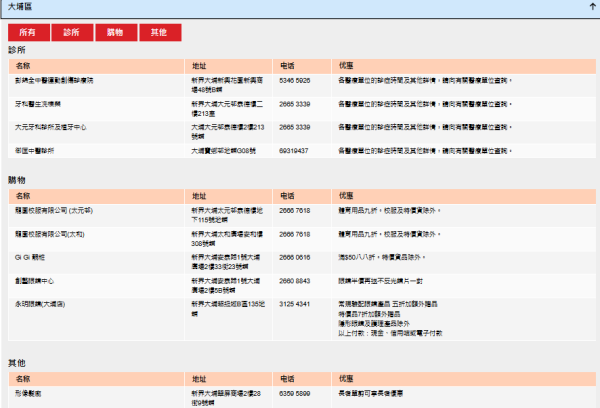Select 大元牙科診所及植牙中心 clinic name
600x408 pixels.
(51, 127)
